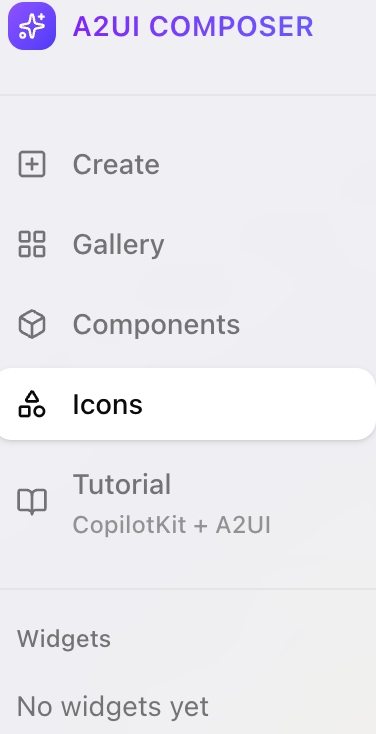Screen dimensions: 376x734
Task: Click the Create plus-square icon
Action: click(32, 164)
